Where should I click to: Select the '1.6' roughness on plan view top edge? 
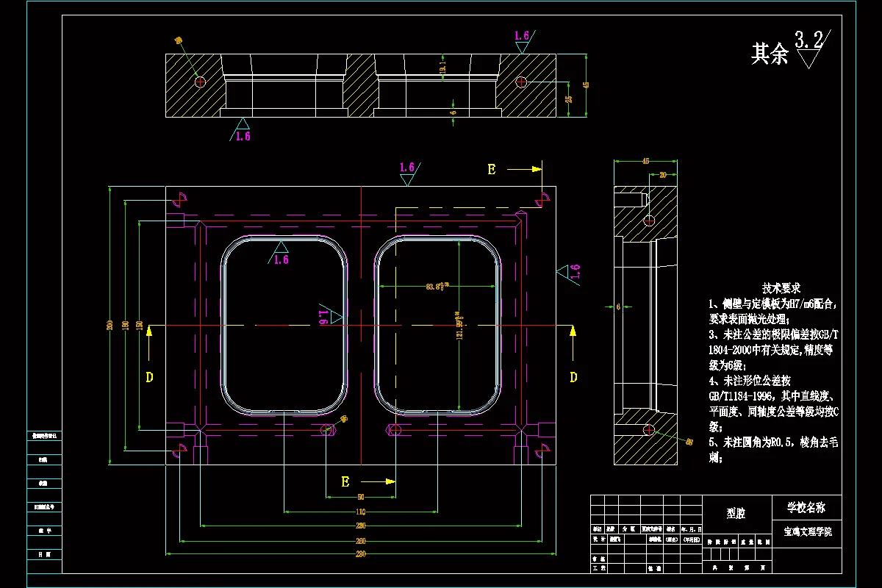pos(407,167)
